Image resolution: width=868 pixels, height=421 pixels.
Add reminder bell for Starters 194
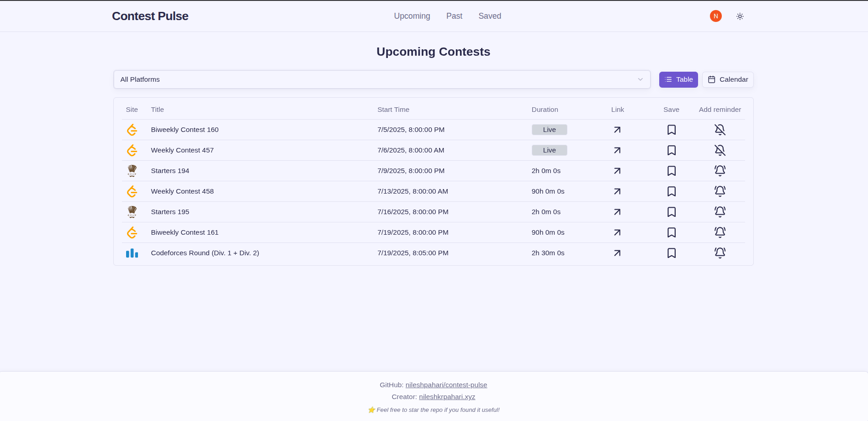coord(720,171)
